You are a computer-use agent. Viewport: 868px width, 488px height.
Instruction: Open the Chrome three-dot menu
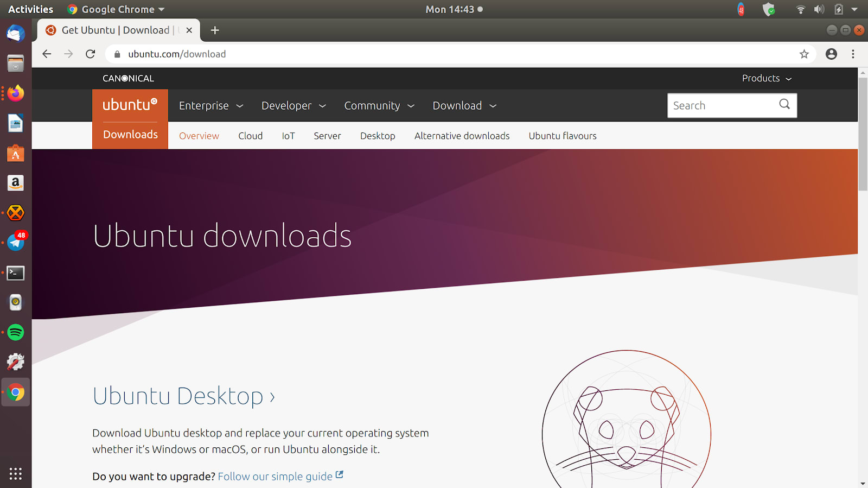[853, 54]
